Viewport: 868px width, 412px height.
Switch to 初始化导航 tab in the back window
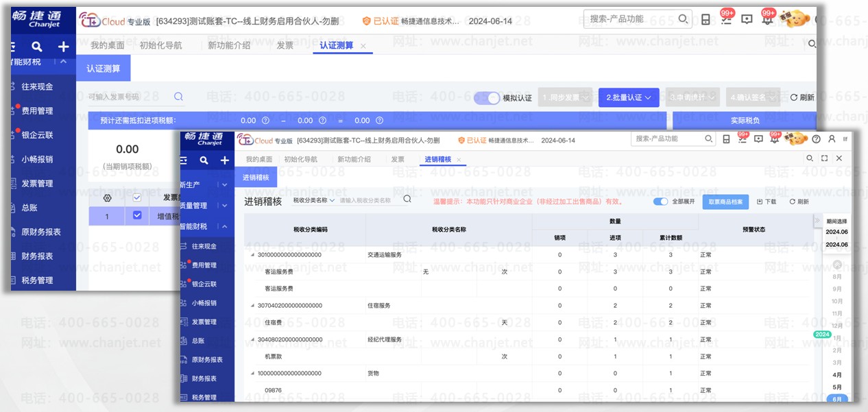160,45
